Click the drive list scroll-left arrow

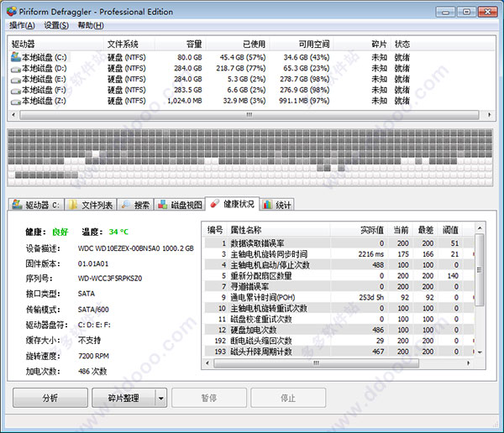[13, 115]
